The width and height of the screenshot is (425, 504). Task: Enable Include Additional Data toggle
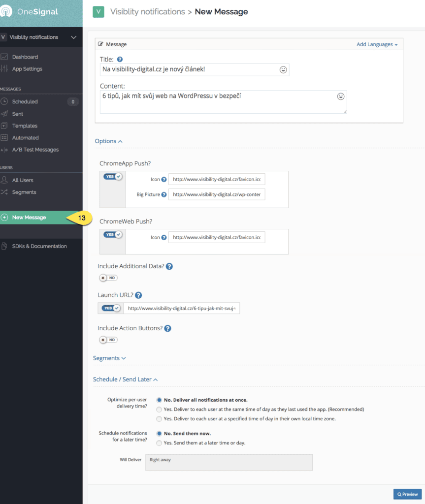(x=108, y=278)
